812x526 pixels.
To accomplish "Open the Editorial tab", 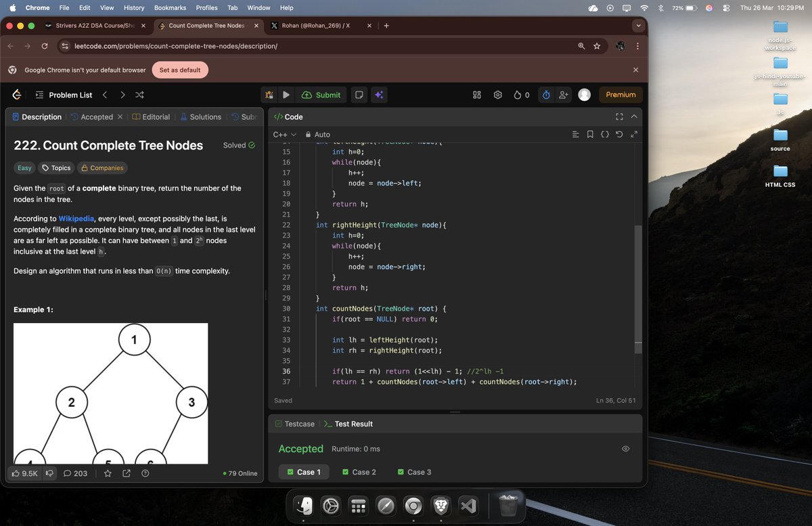I will [151, 117].
